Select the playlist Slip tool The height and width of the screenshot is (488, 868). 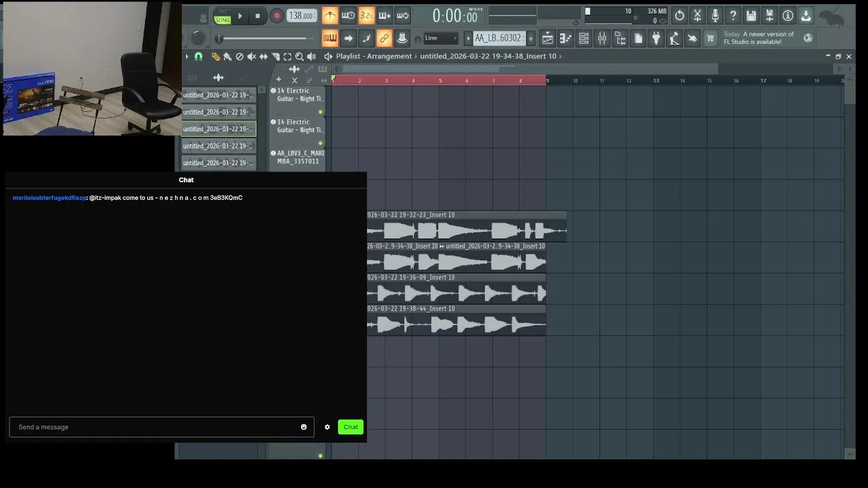point(263,56)
